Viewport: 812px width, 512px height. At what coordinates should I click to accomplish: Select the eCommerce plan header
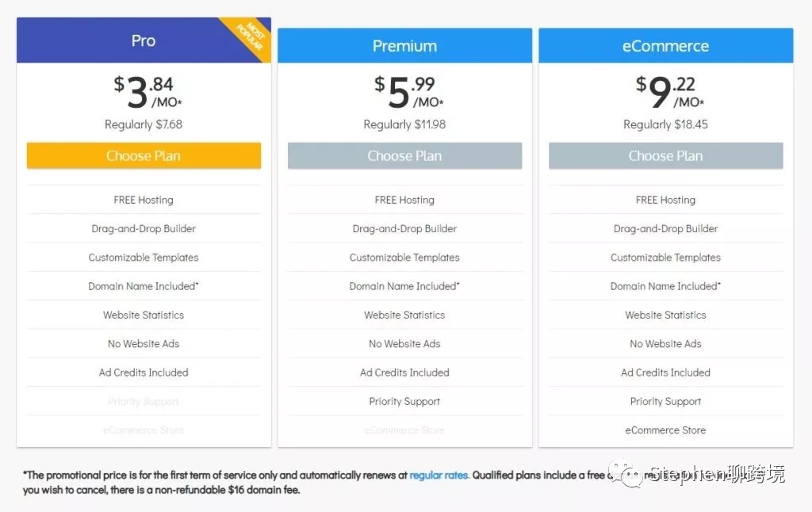click(x=665, y=45)
